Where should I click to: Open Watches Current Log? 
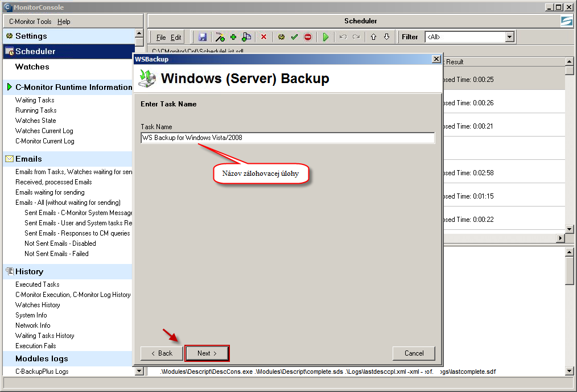tap(44, 131)
